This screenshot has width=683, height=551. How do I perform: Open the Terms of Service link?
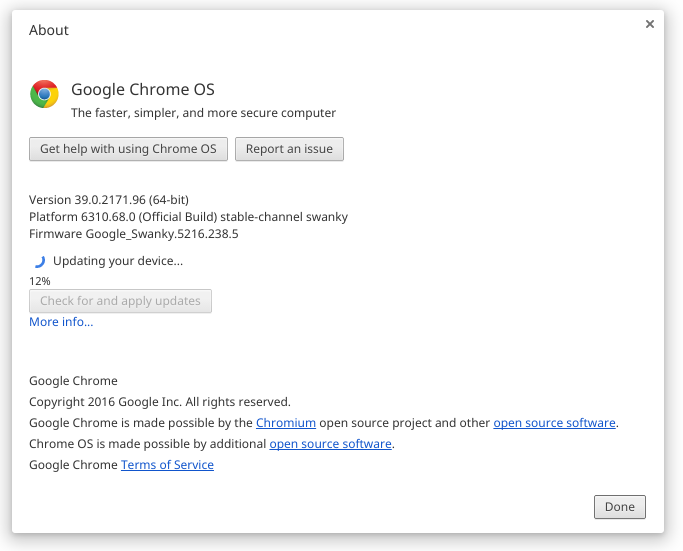pyautogui.click(x=167, y=465)
